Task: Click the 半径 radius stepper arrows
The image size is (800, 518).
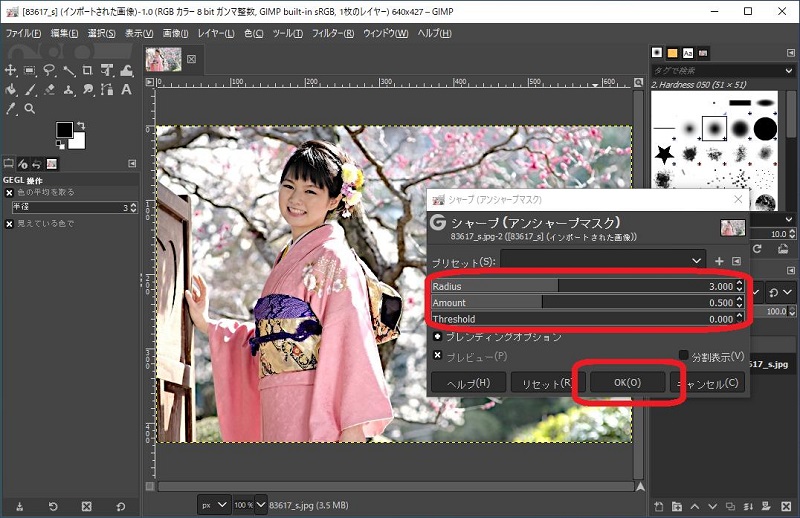Action: point(134,208)
